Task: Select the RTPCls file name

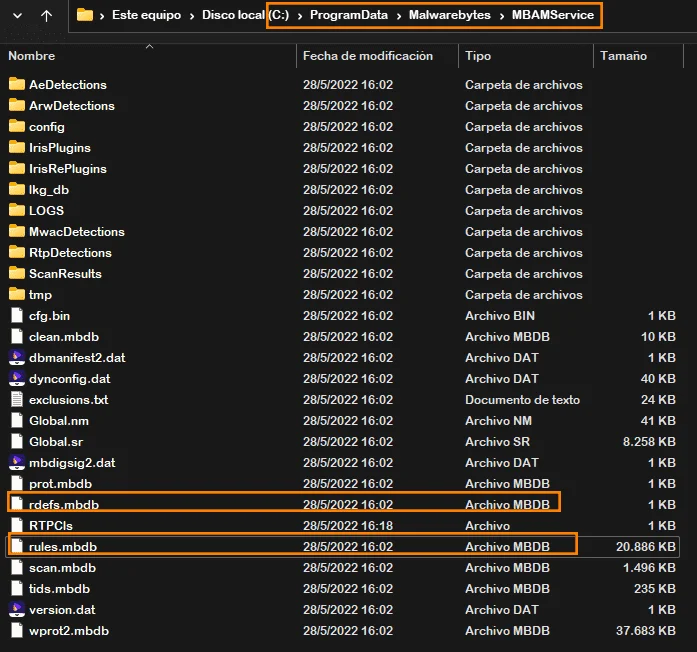Action: [51, 525]
